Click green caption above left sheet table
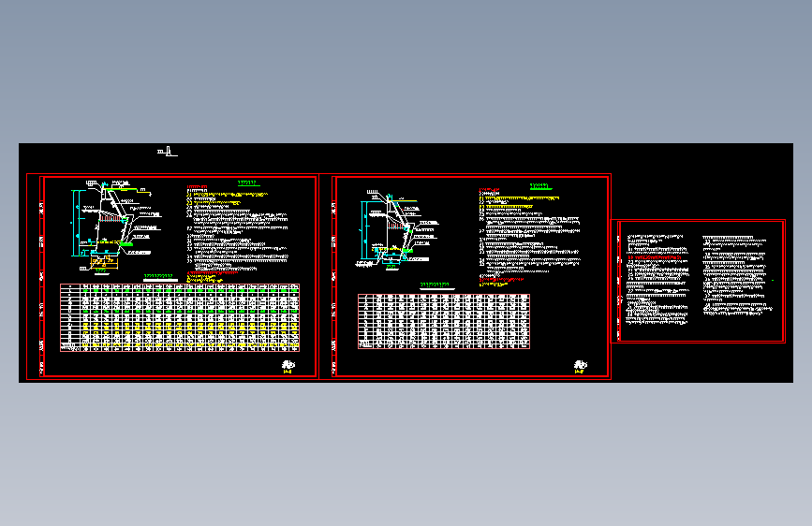Image resolution: width=812 pixels, height=526 pixels. [x=158, y=276]
